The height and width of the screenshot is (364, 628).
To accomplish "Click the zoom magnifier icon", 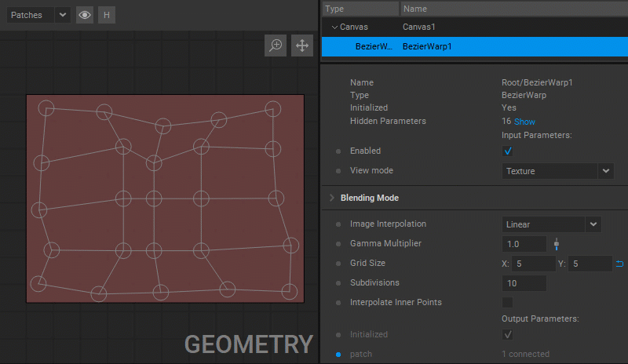I will pos(276,45).
